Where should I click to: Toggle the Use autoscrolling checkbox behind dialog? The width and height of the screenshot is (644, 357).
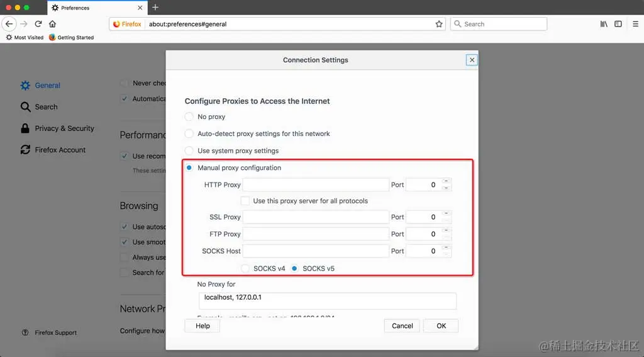(x=124, y=227)
